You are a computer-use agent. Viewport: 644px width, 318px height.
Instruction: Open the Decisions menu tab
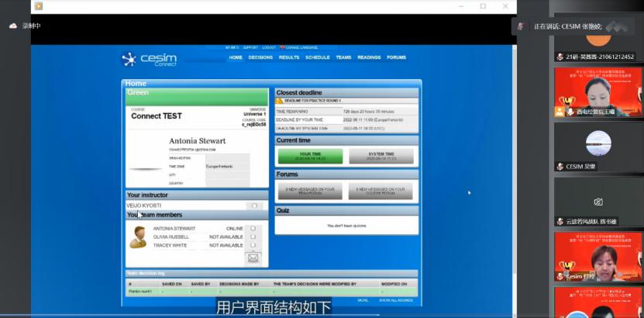tap(260, 57)
